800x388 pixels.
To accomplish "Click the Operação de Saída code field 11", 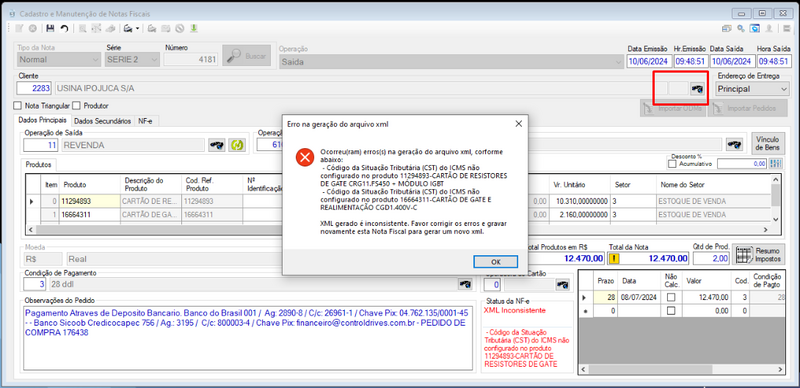I will coord(41,145).
